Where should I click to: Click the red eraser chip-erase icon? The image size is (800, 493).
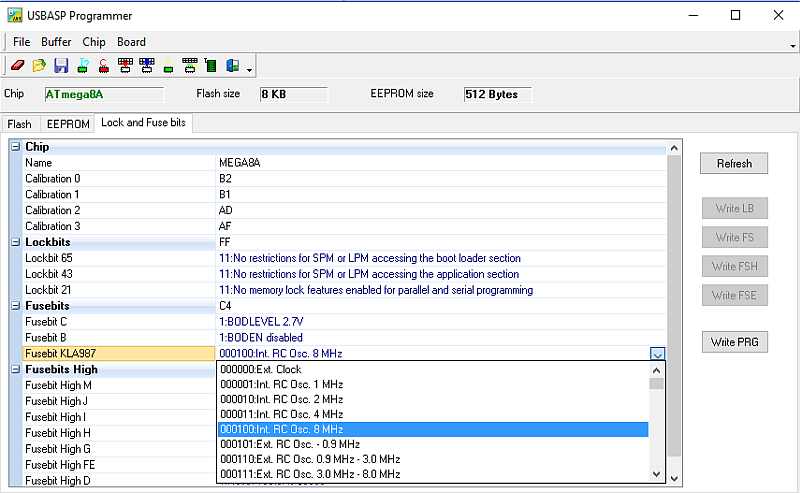(x=17, y=65)
